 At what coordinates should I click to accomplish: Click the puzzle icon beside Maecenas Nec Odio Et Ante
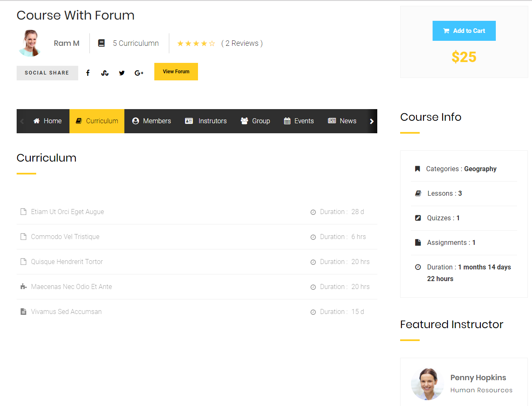(x=23, y=286)
